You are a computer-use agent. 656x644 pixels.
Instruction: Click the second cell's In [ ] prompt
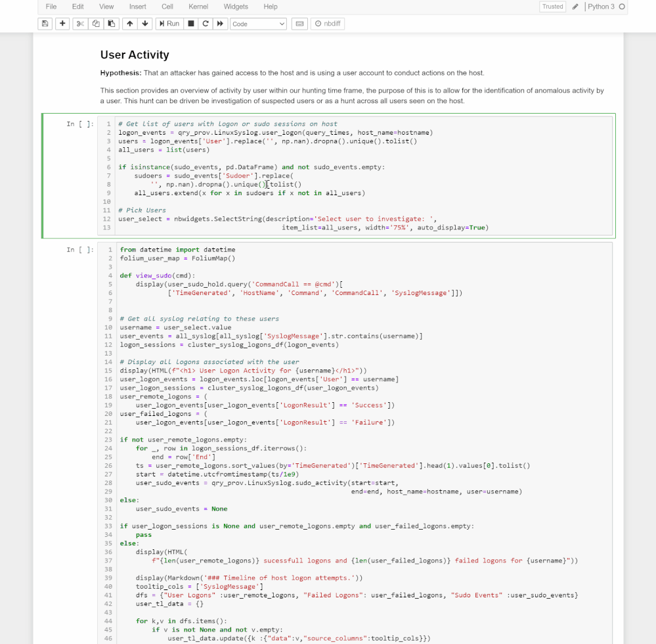80,250
